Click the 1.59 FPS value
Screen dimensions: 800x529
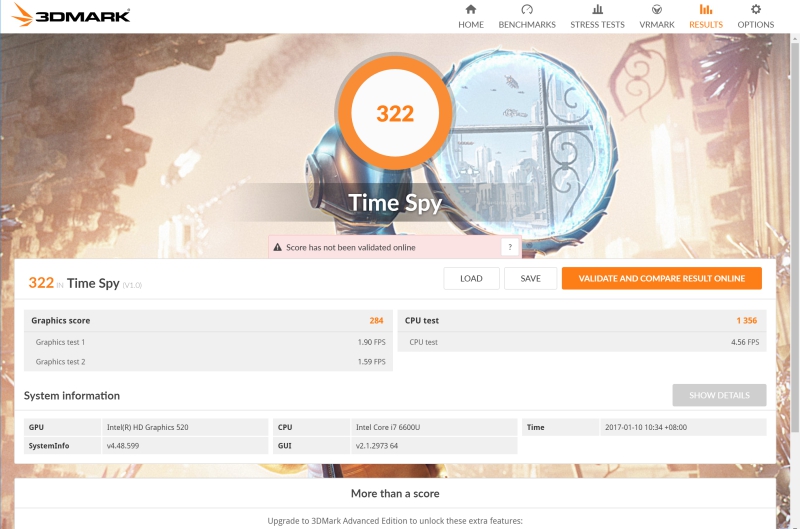pyautogui.click(x=371, y=362)
